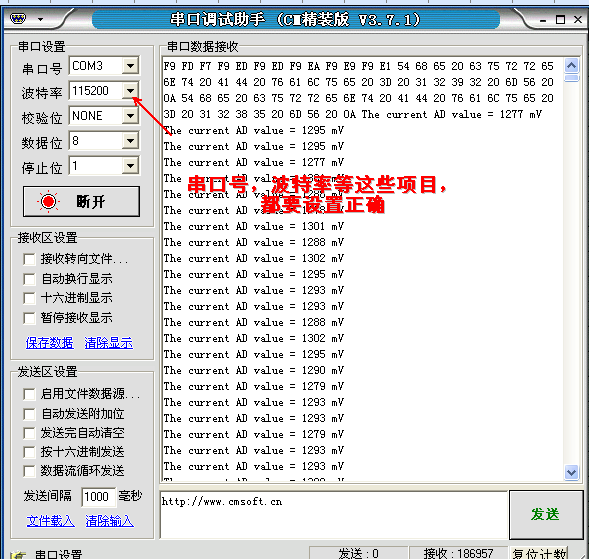The width and height of the screenshot is (589, 559).
Task: Click the red connection status light icon
Action: 48,201
